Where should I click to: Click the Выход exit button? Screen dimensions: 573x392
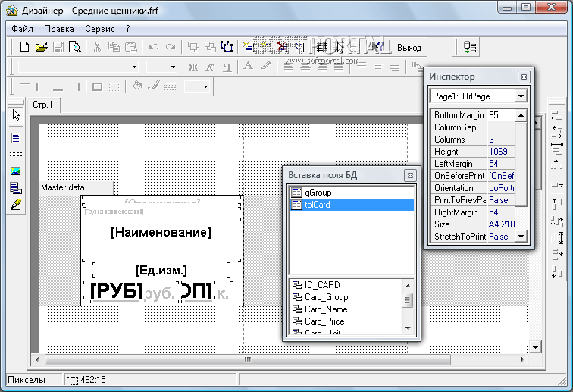pos(409,48)
